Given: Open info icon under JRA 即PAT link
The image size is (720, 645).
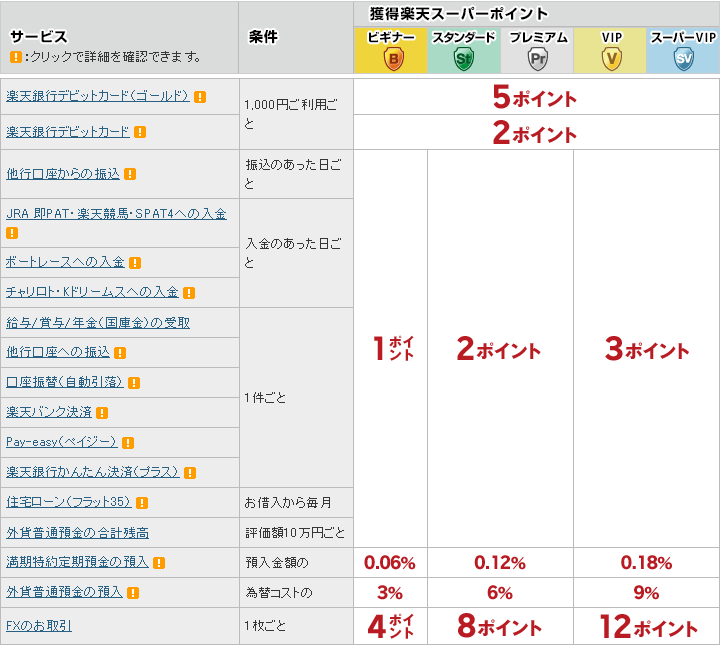Looking at the screenshot, I should pyautogui.click(x=12, y=233).
